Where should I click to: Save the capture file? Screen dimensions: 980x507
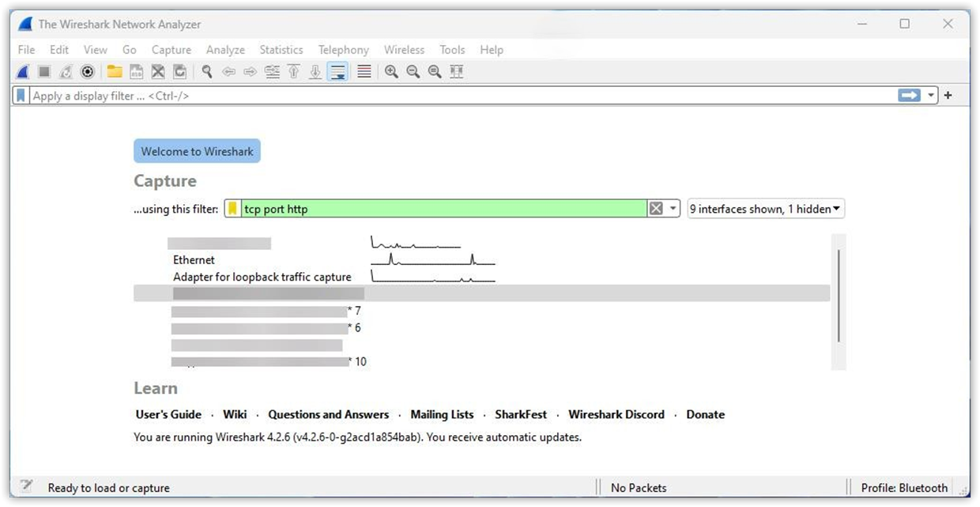[x=136, y=72]
